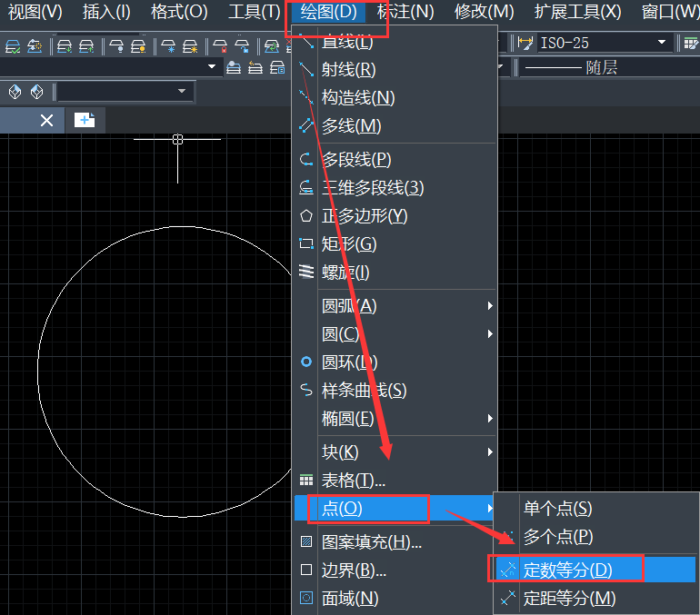700x615 pixels.
Task: Choose 多段线(P) from the draw menu
Action: 395,159
